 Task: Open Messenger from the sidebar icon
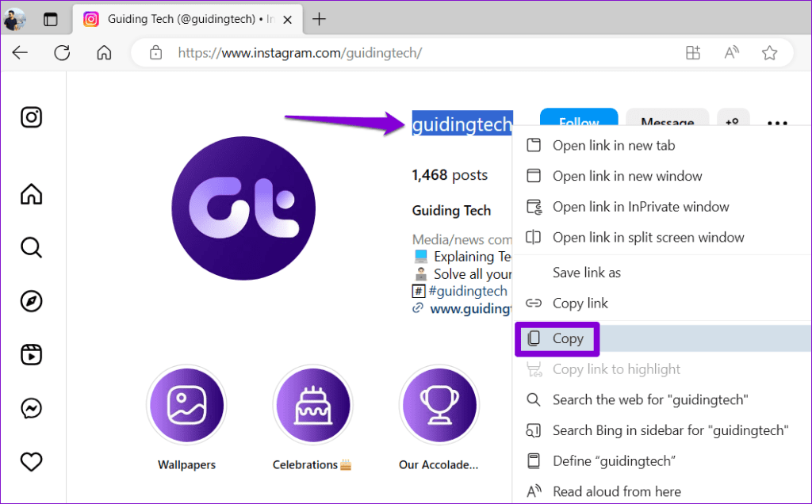[31, 408]
